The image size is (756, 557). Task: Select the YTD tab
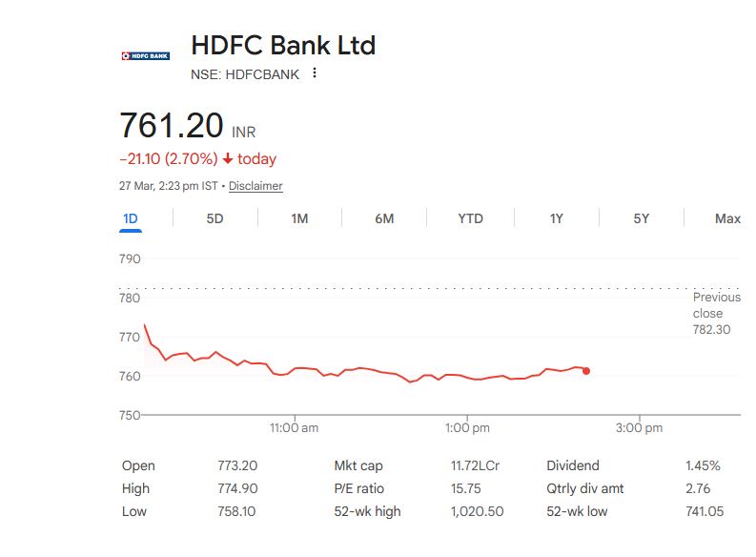pyautogui.click(x=470, y=218)
